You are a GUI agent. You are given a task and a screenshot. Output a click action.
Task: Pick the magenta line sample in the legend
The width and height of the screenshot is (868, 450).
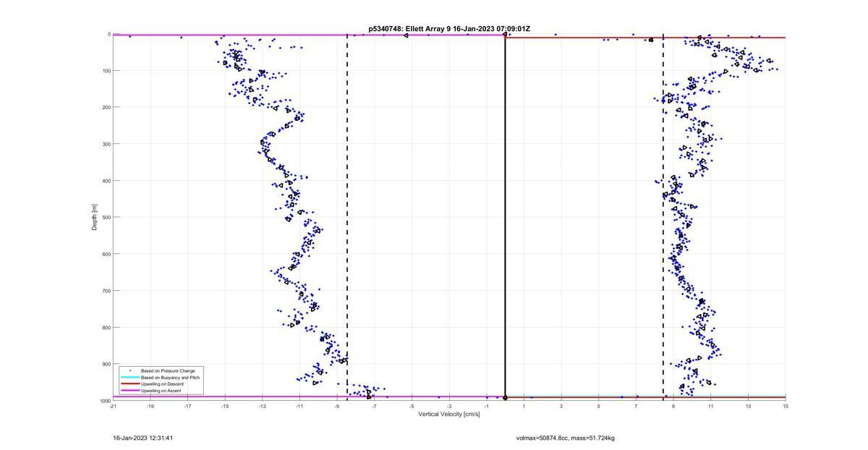(x=129, y=391)
